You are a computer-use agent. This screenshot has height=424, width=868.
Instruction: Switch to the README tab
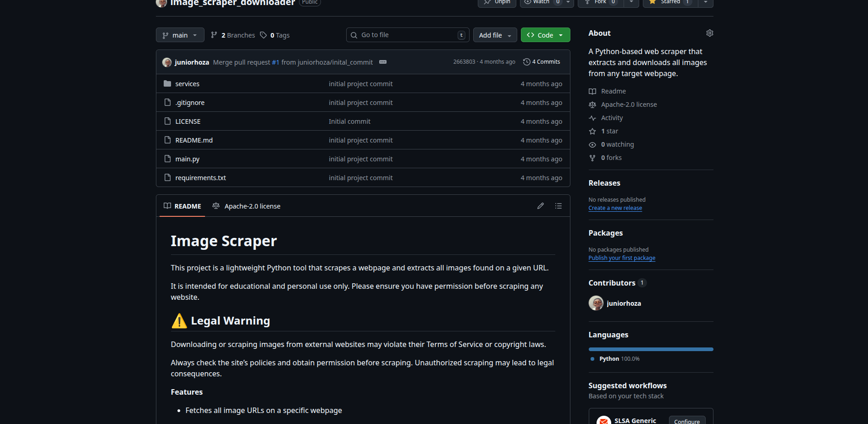pyautogui.click(x=182, y=206)
